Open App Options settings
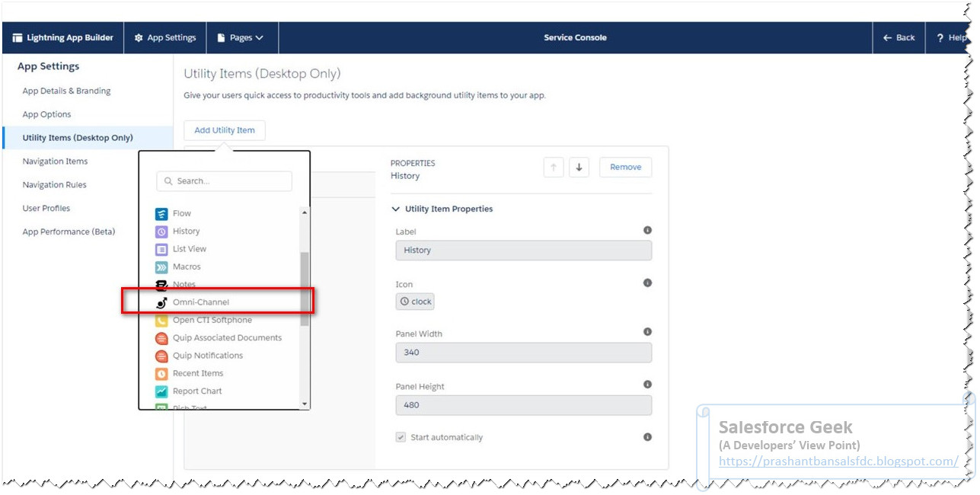The width and height of the screenshot is (980, 495). (x=46, y=115)
